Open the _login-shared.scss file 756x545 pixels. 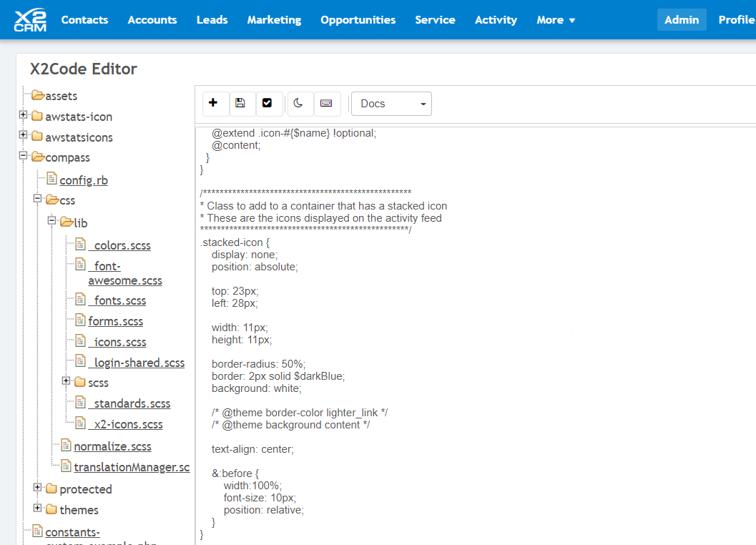137,363
